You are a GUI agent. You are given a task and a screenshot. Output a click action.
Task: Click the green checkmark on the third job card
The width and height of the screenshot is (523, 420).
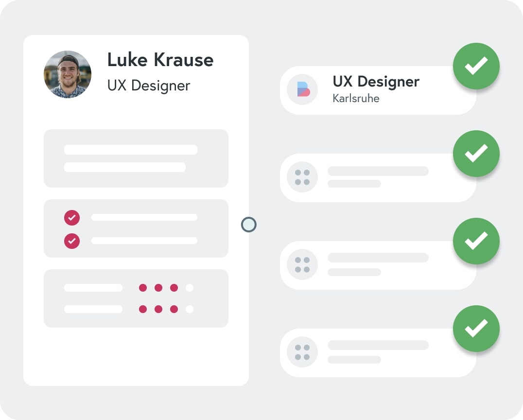tap(476, 241)
